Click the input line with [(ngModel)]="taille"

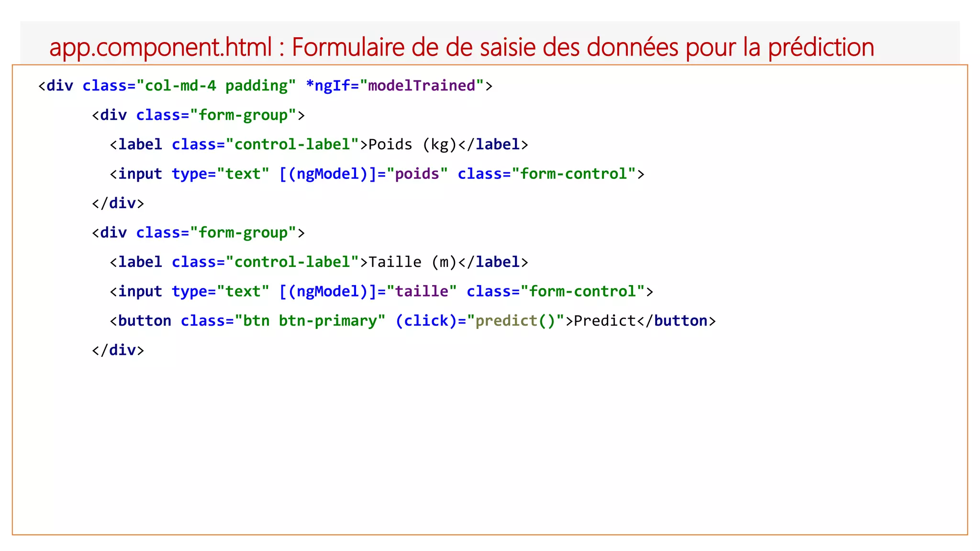click(x=381, y=292)
